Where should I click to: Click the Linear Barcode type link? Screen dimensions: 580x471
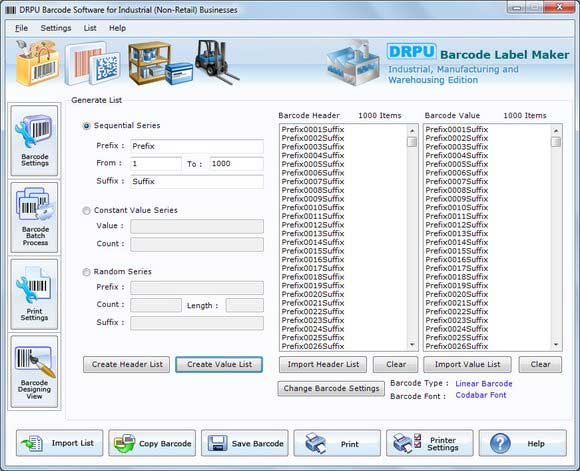click(x=484, y=384)
